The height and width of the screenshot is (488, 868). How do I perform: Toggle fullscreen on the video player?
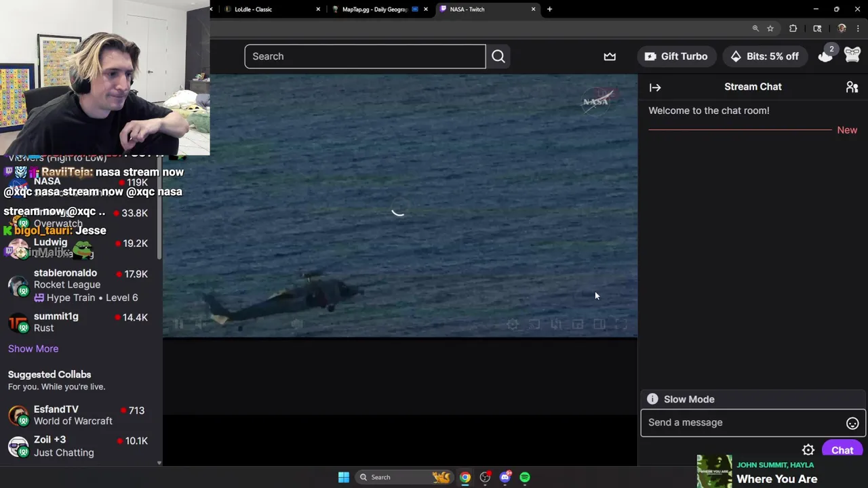click(621, 325)
